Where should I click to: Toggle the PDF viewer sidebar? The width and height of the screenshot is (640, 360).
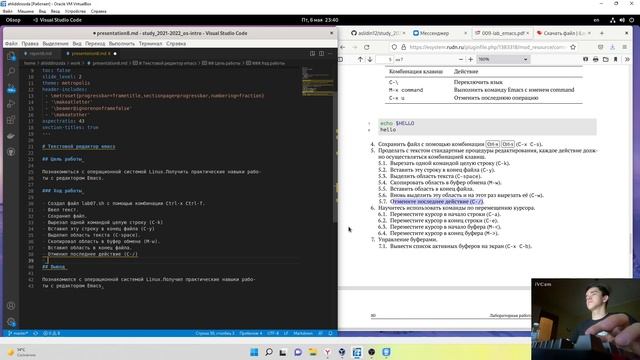[340, 60]
